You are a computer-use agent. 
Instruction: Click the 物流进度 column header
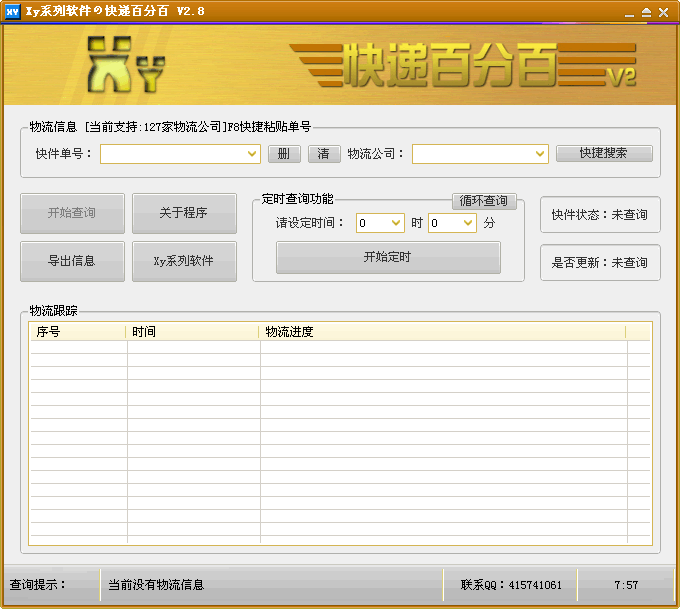[x=440, y=332]
